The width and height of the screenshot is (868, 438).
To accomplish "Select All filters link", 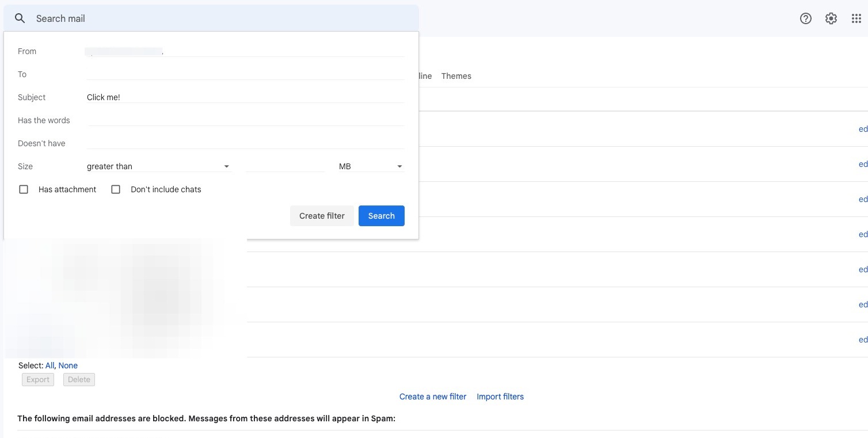I will coord(50,365).
